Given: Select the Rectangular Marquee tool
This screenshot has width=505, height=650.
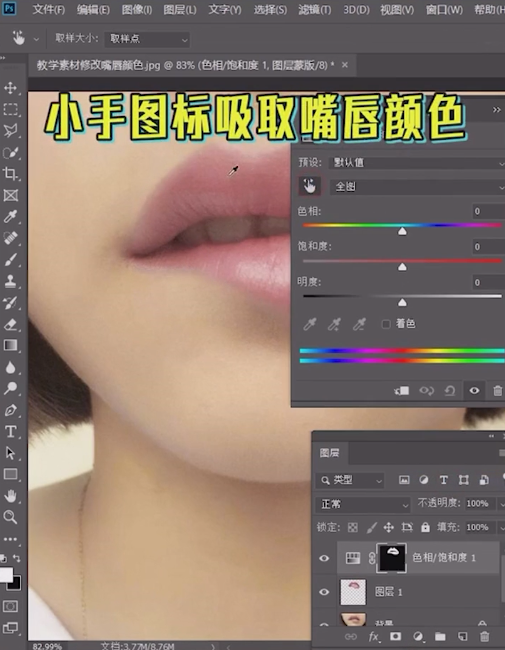Looking at the screenshot, I should (x=10, y=109).
